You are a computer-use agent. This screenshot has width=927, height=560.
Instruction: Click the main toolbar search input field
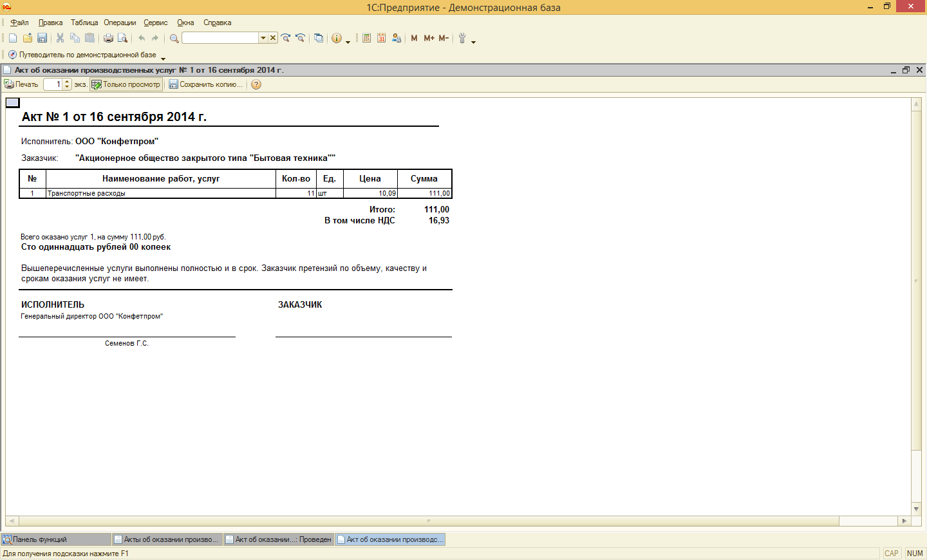click(220, 38)
